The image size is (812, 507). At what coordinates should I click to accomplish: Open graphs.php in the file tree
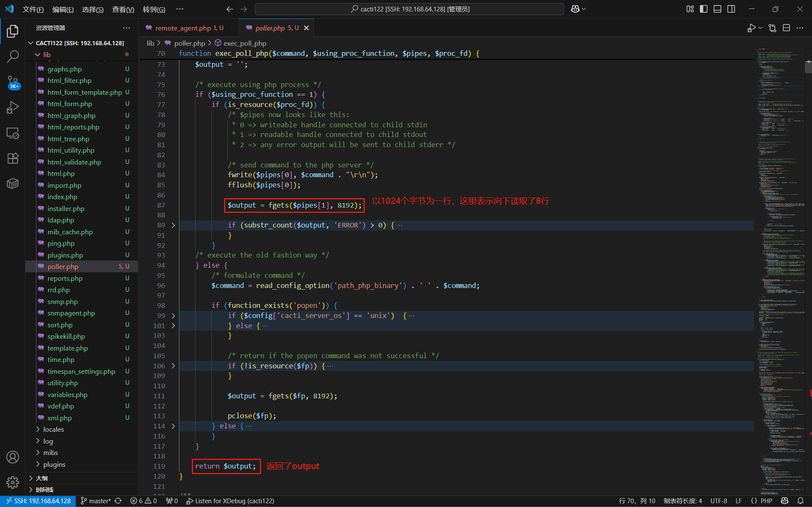[x=82, y=69]
